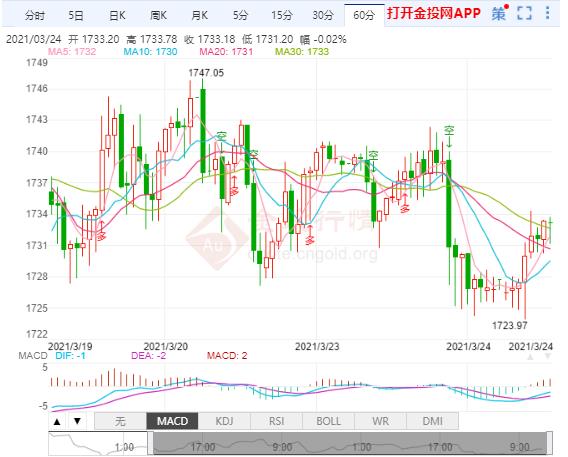The image size is (568, 457).
Task: Choose the 15分 interval tab
Action: 282,16
